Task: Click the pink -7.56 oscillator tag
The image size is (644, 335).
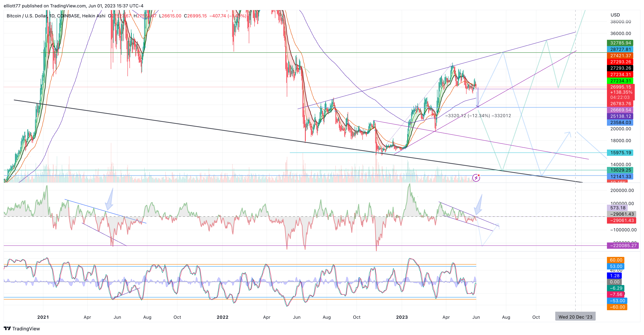Action: tap(616, 294)
